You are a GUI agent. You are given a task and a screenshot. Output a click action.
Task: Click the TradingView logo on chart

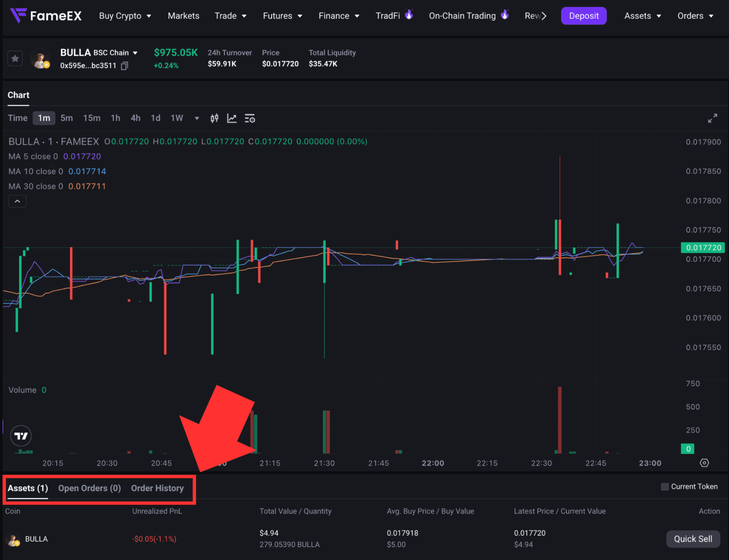(x=21, y=435)
